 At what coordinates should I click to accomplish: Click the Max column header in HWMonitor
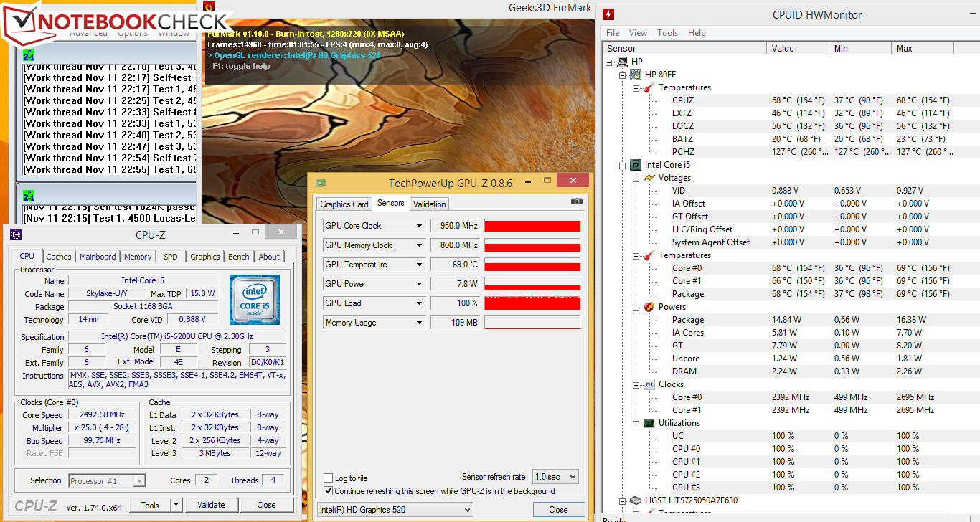pyautogui.click(x=923, y=48)
